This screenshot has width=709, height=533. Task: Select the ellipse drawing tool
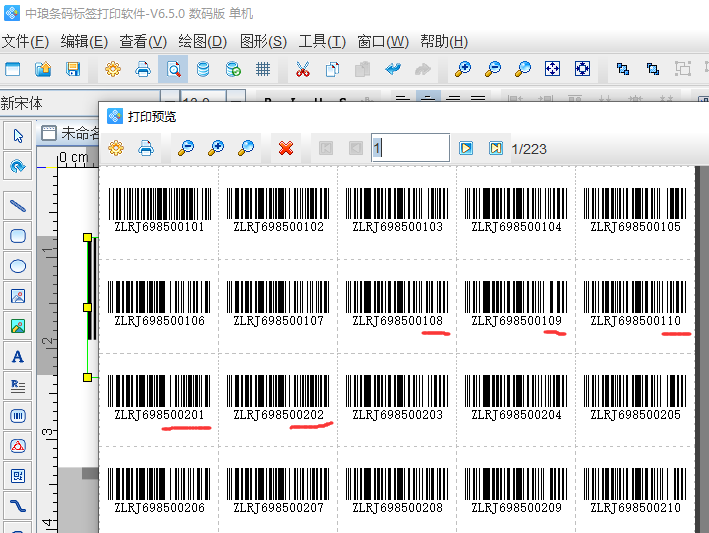pos(17,266)
